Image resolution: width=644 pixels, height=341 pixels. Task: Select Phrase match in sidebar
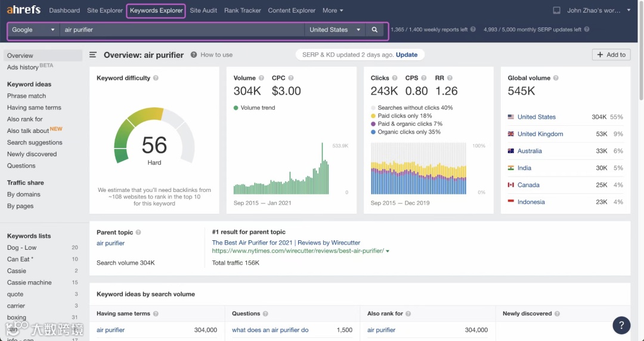26,96
